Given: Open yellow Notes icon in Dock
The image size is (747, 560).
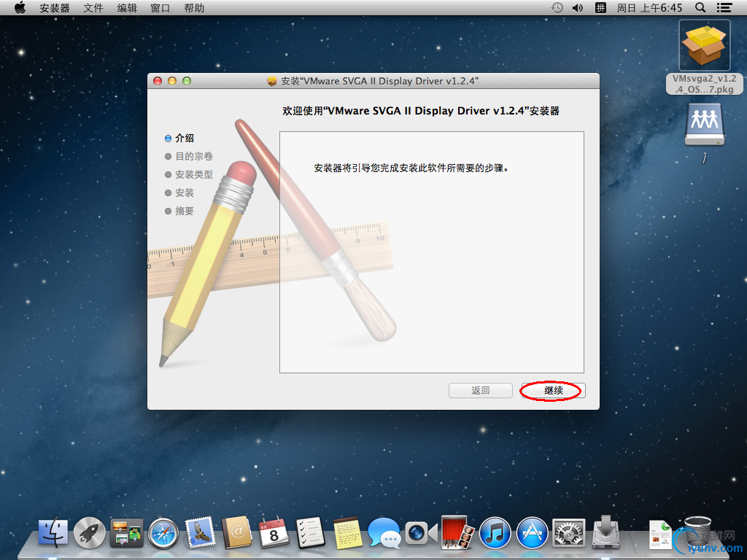Looking at the screenshot, I should (347, 532).
